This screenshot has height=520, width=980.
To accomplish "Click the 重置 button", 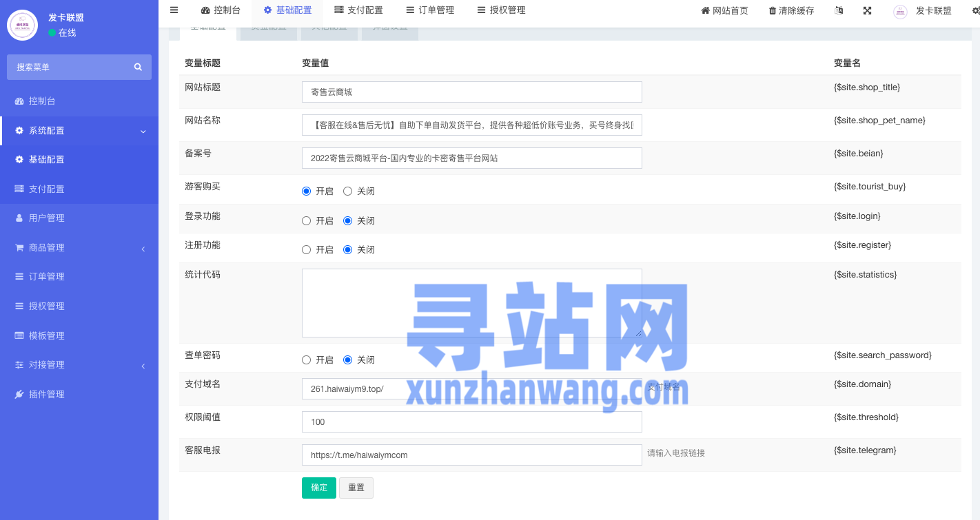I will pos(356,488).
